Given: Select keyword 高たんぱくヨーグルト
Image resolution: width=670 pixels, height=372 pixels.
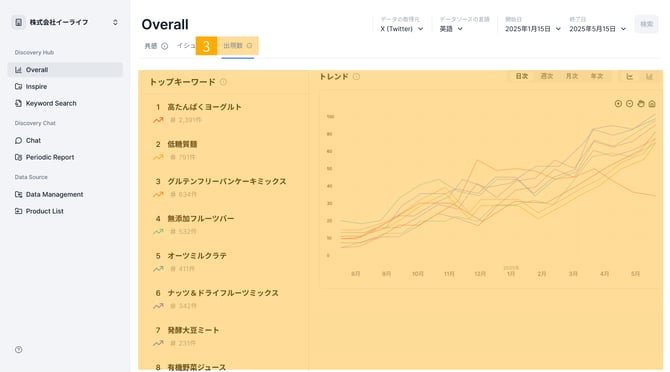Looking at the screenshot, I should click(x=205, y=107).
